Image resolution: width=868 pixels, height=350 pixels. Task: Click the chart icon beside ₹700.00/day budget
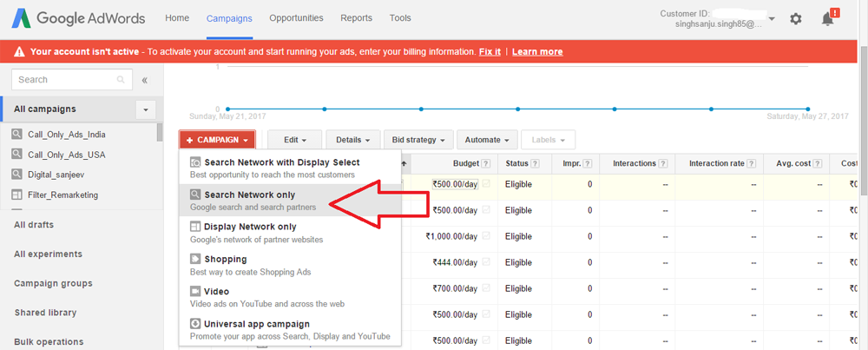486,288
